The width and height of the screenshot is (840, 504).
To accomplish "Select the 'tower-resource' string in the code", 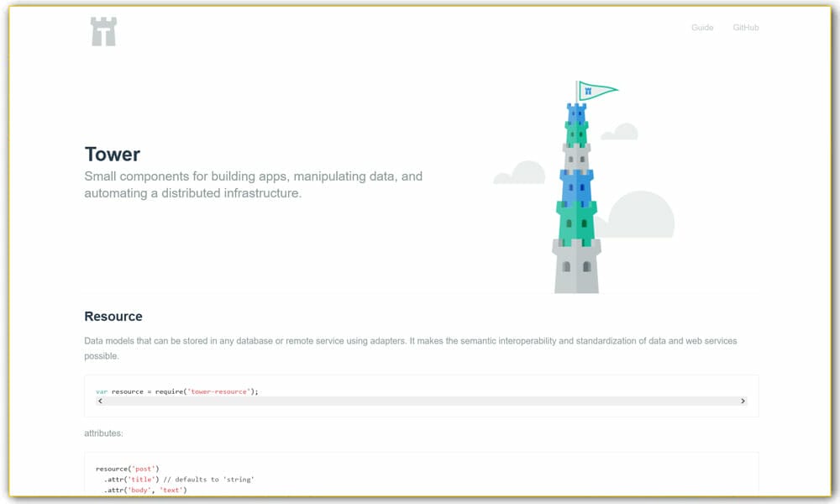I will point(220,391).
